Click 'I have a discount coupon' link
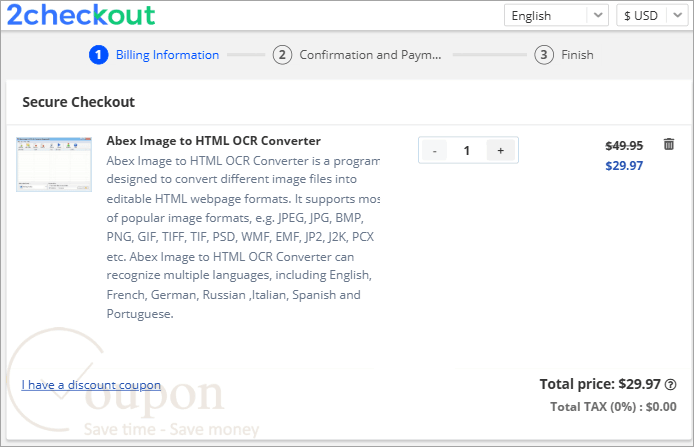Viewport: 694px width, 447px height. [91, 385]
